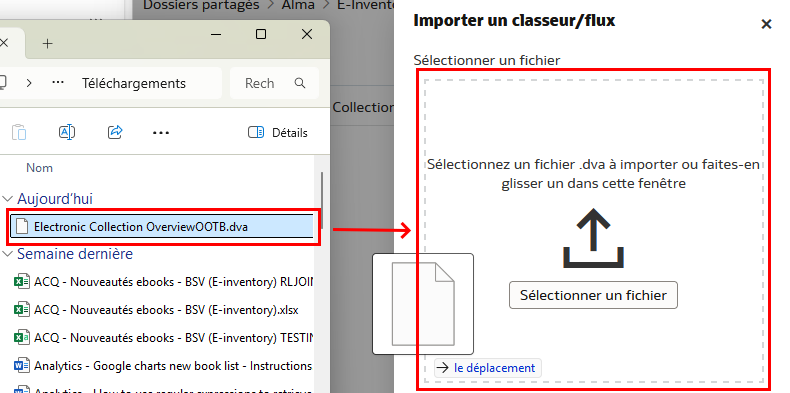The image size is (790, 393).
Task: Open the toolbar see more ellipsis
Action: click(161, 133)
